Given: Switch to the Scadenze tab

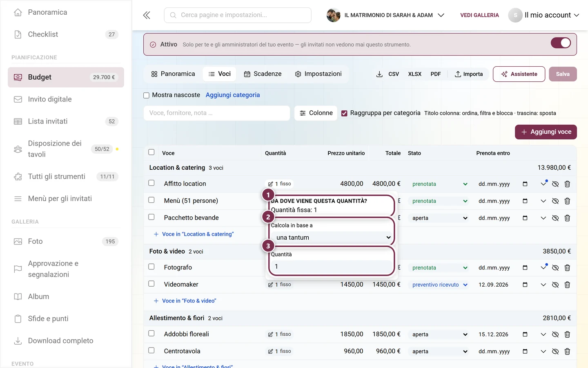Looking at the screenshot, I should (263, 74).
